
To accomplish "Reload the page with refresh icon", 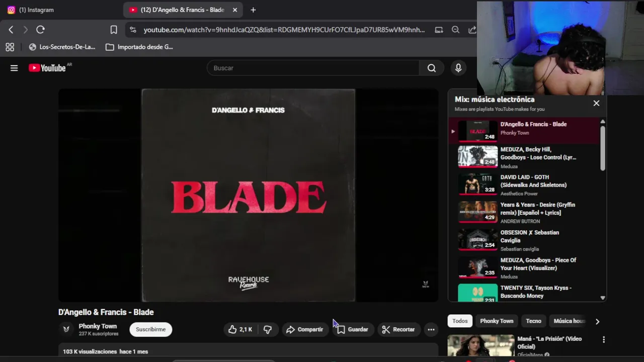I will click(x=41, y=30).
